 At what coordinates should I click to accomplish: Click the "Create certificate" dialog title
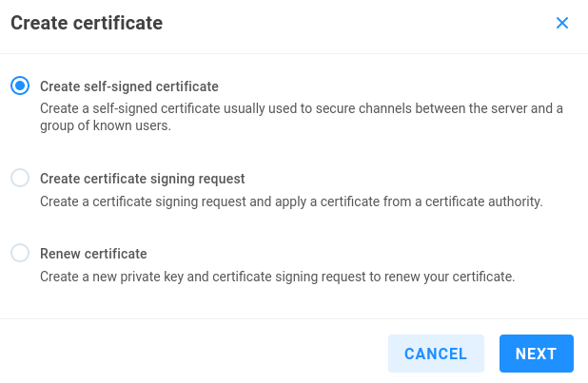(x=87, y=24)
